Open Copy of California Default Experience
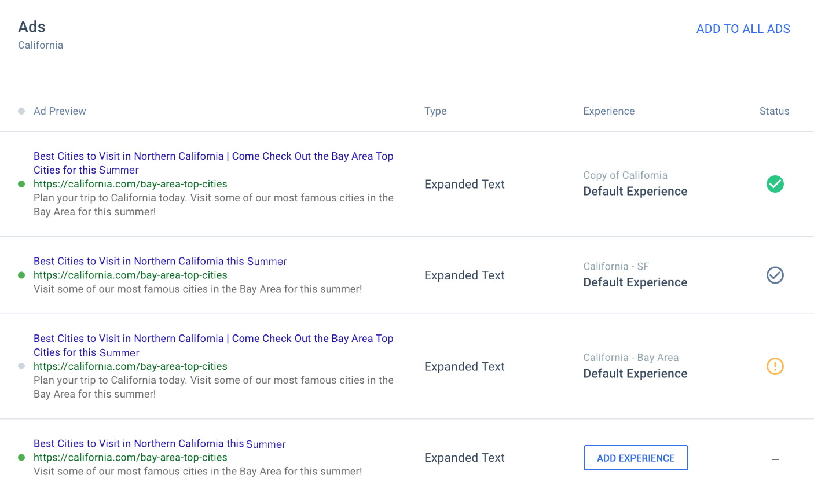This screenshot has width=814, height=504. (635, 191)
